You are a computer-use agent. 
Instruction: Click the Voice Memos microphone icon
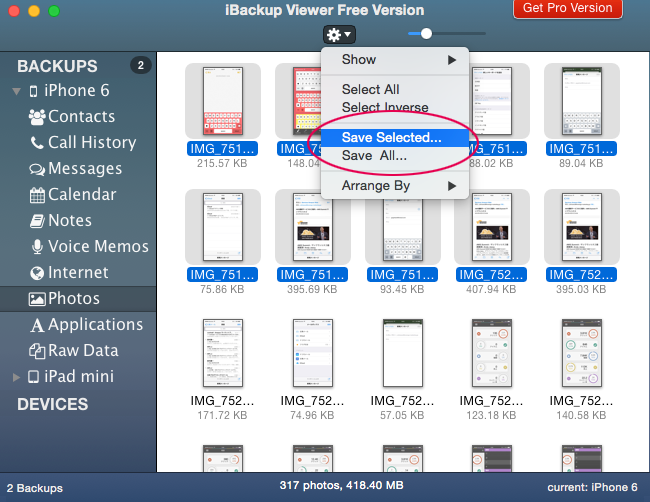pos(37,247)
